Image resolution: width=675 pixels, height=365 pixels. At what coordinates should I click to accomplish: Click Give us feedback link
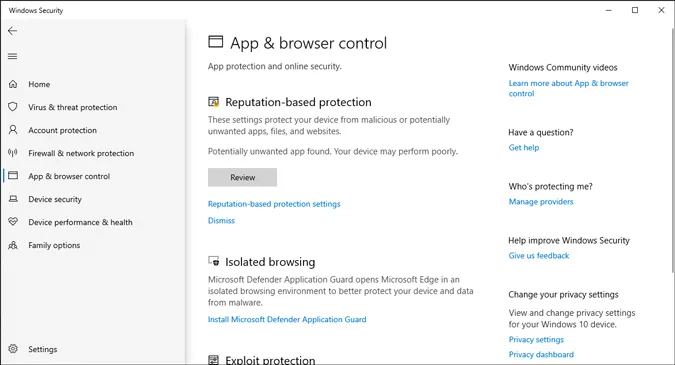(539, 256)
